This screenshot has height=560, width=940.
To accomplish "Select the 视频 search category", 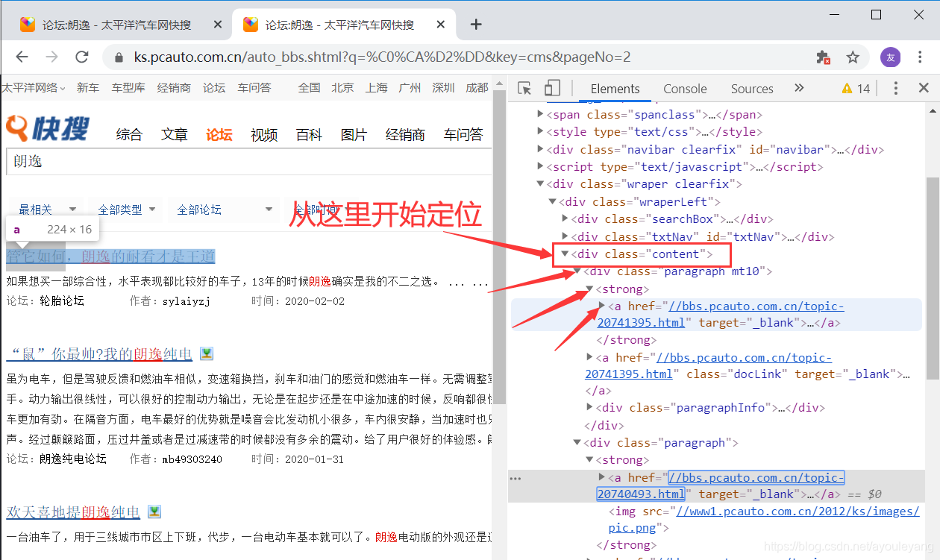I will pos(264,134).
